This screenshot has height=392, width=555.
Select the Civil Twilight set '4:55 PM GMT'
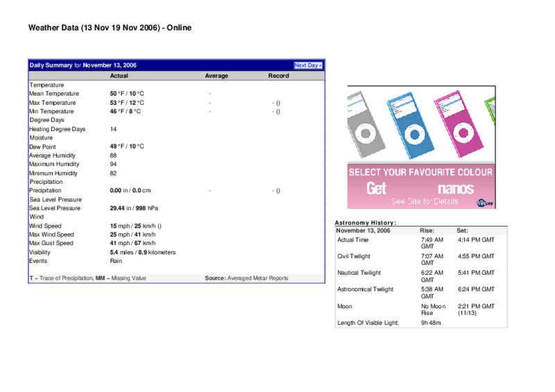476,256
